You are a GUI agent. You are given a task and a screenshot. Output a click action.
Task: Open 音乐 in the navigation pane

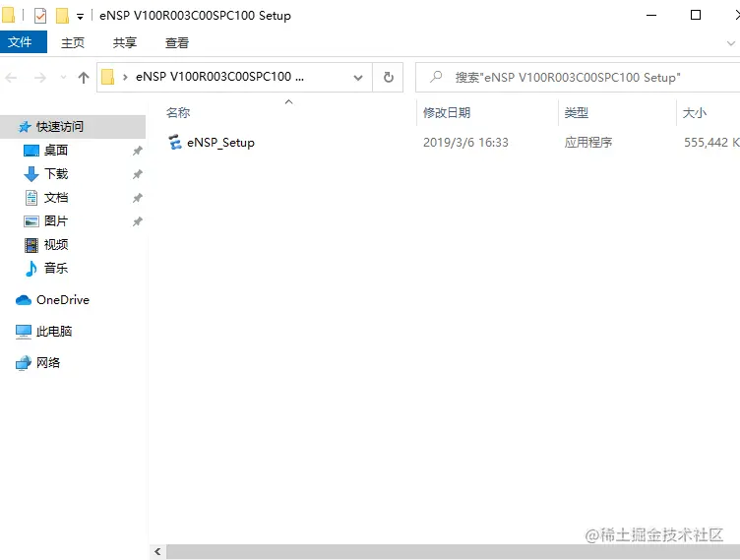[x=56, y=269]
